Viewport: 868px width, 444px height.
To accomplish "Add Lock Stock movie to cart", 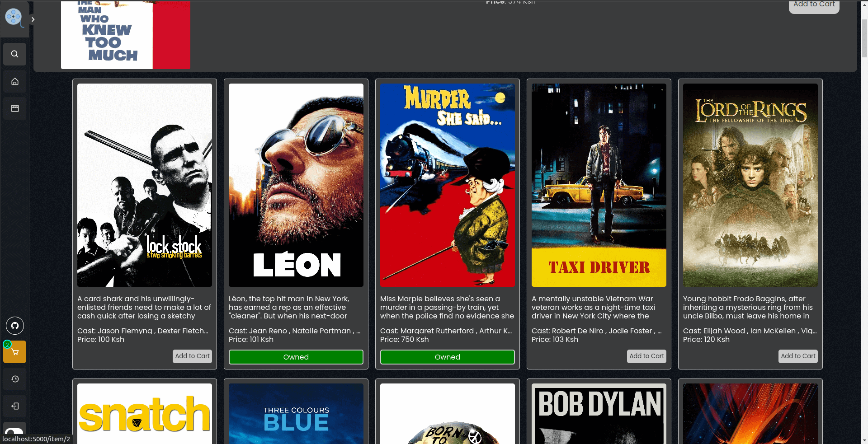I will [192, 356].
